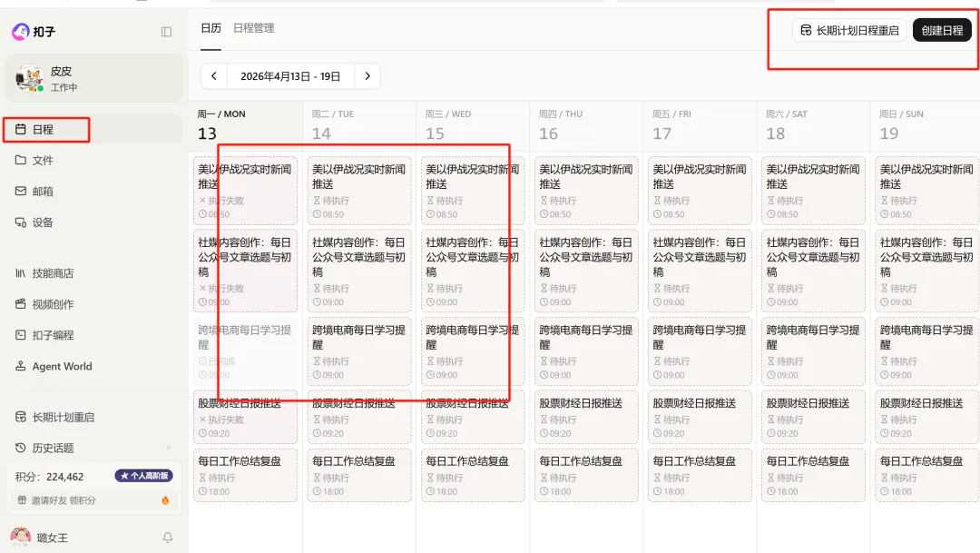
Task: Open Thursday's 股票财经日报推送 card
Action: click(586, 418)
